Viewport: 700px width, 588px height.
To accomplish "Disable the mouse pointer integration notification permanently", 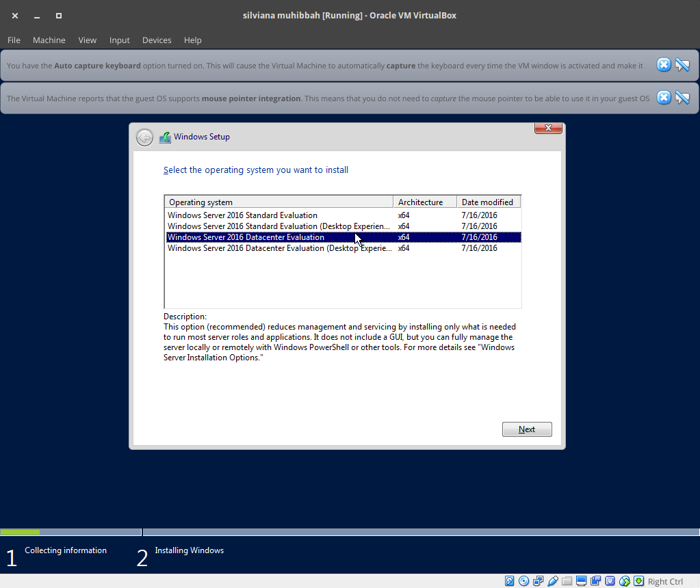I will pyautogui.click(x=682, y=97).
